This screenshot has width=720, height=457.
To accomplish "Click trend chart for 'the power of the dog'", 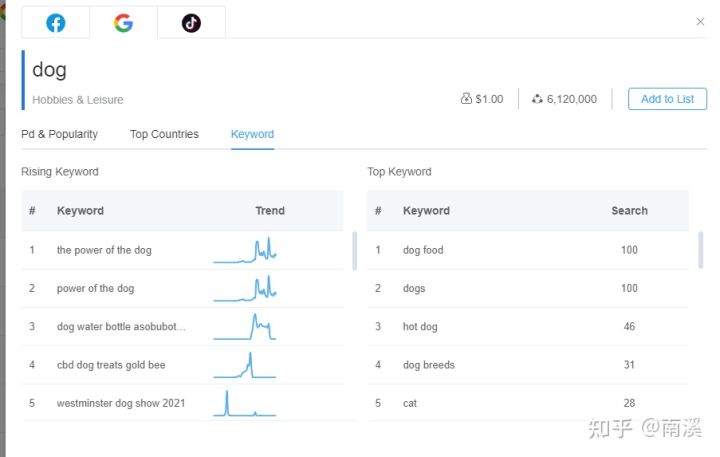I will [x=245, y=250].
